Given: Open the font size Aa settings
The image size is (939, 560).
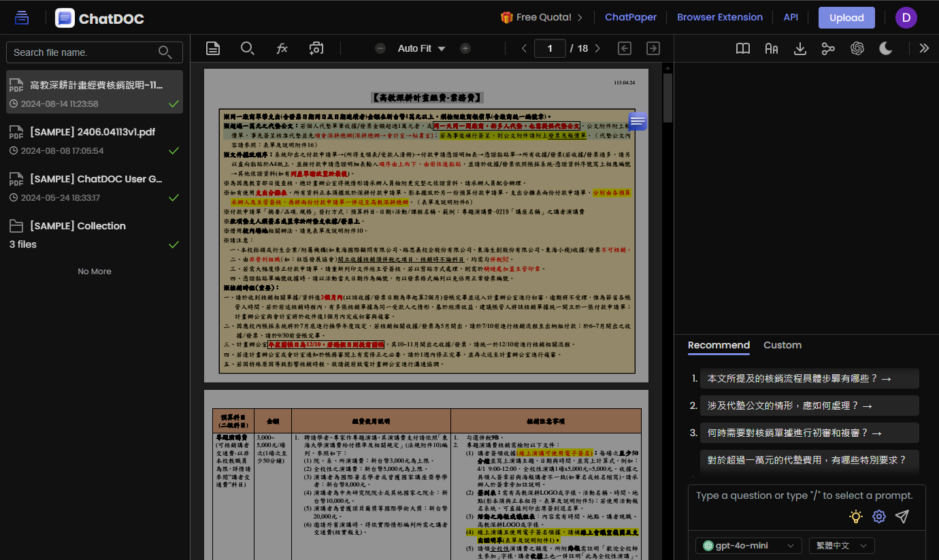Looking at the screenshot, I should pos(772,48).
